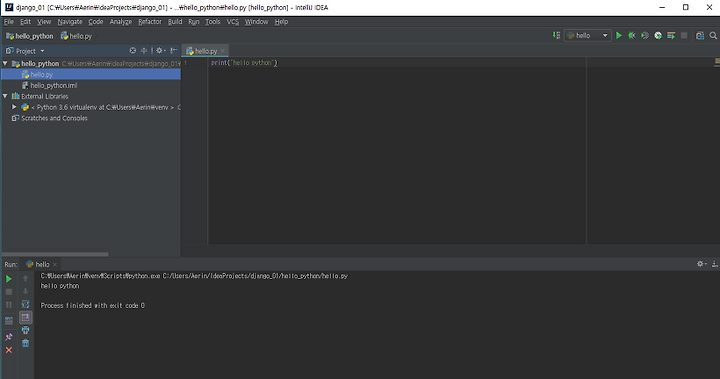Click the profiler run icon in the toolbar

coord(658,35)
